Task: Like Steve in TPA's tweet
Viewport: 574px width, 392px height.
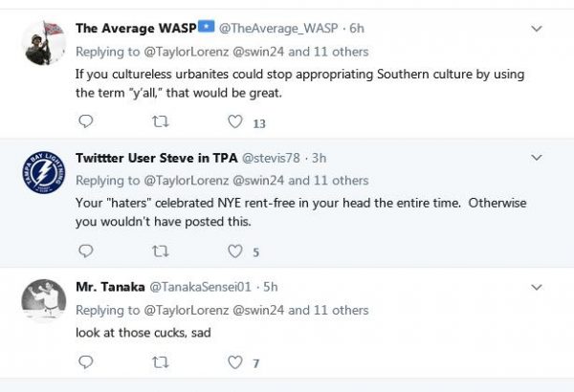Action: pos(234,251)
